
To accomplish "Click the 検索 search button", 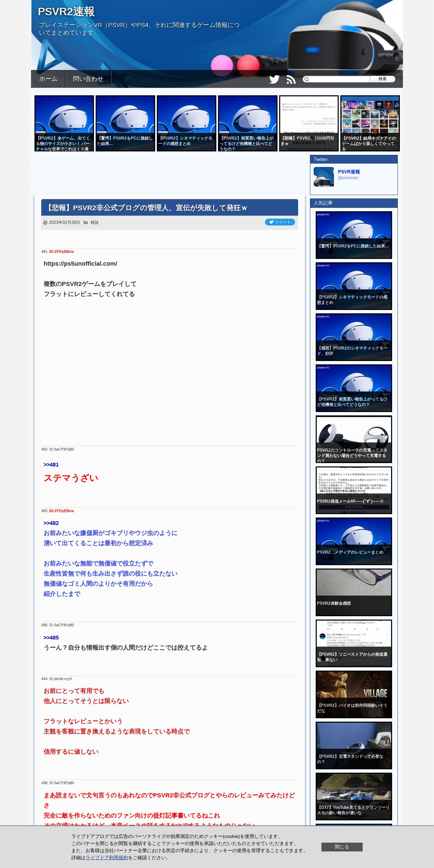I will [x=382, y=79].
